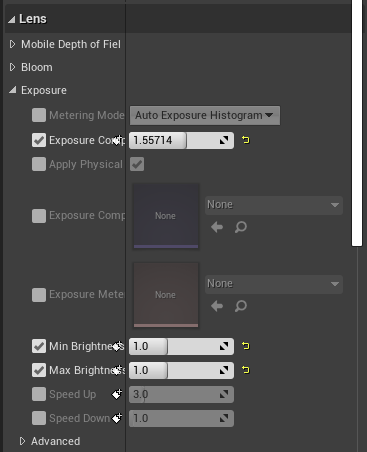The width and height of the screenshot is (367, 452).
Task: Collapse the Lens category header
Action: click(x=12, y=19)
